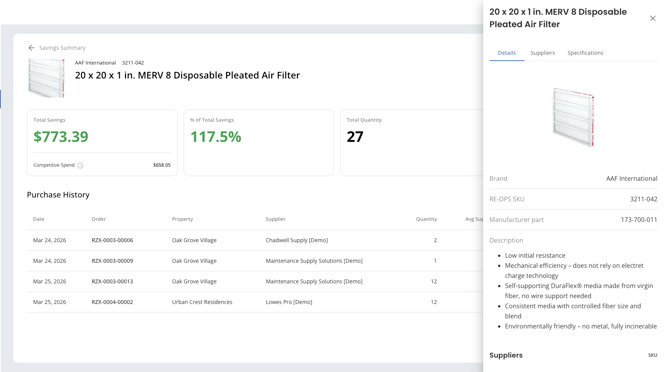Click Lowes Pro [Demo] supplier cell
Image resolution: width=670 pixels, height=372 pixels.
click(x=289, y=302)
